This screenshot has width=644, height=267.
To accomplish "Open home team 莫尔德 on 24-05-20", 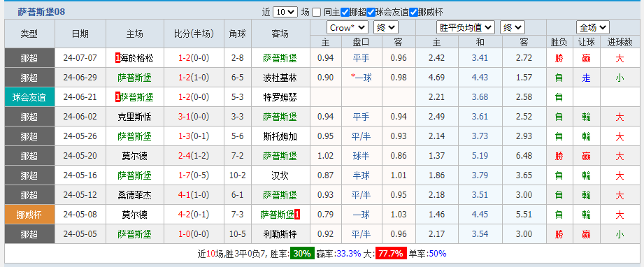I will click(x=134, y=156).
